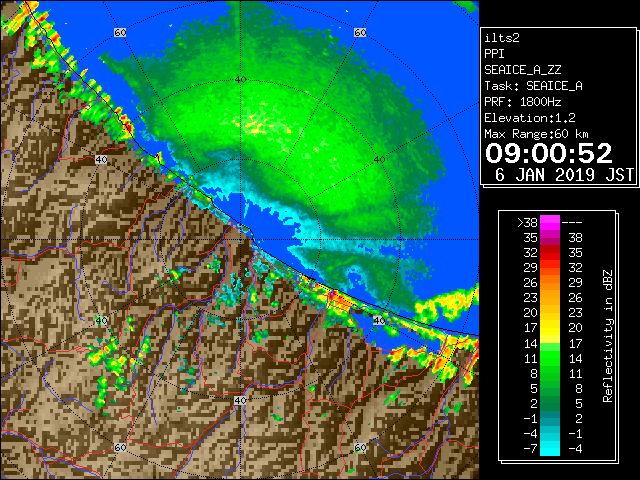
Task: Select the 60 range label at southeast ring
Action: (360, 447)
